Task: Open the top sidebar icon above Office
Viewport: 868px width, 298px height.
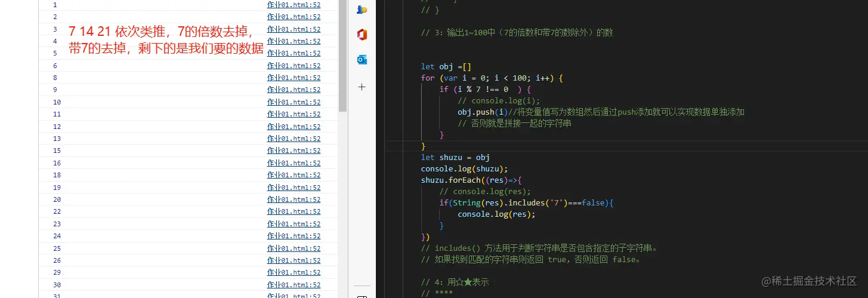Action: click(362, 9)
